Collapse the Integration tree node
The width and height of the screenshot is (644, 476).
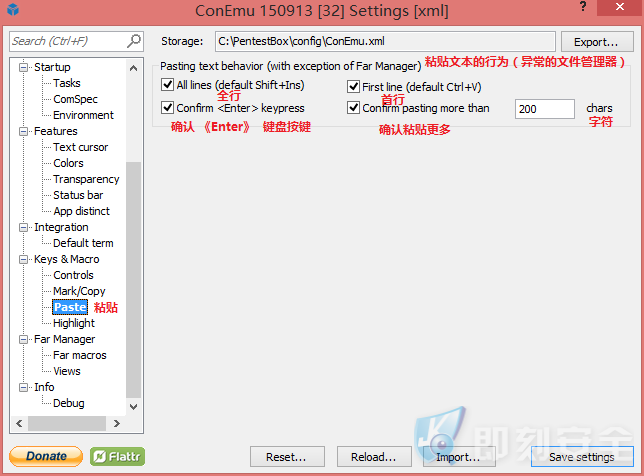click(24, 227)
